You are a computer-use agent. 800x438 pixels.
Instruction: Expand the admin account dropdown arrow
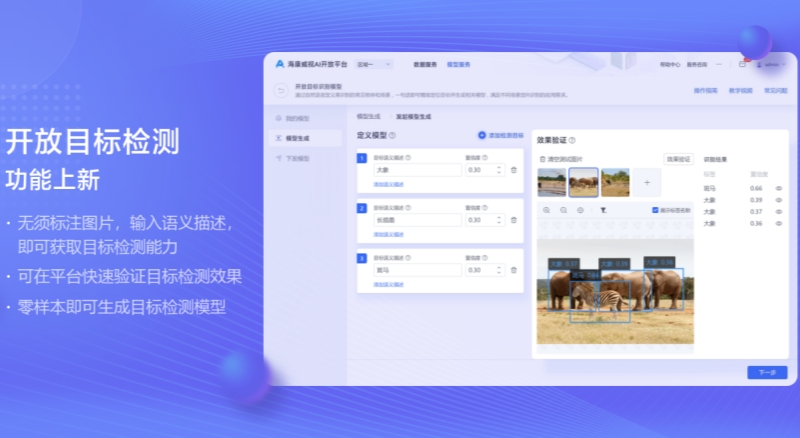pyautogui.click(x=784, y=65)
